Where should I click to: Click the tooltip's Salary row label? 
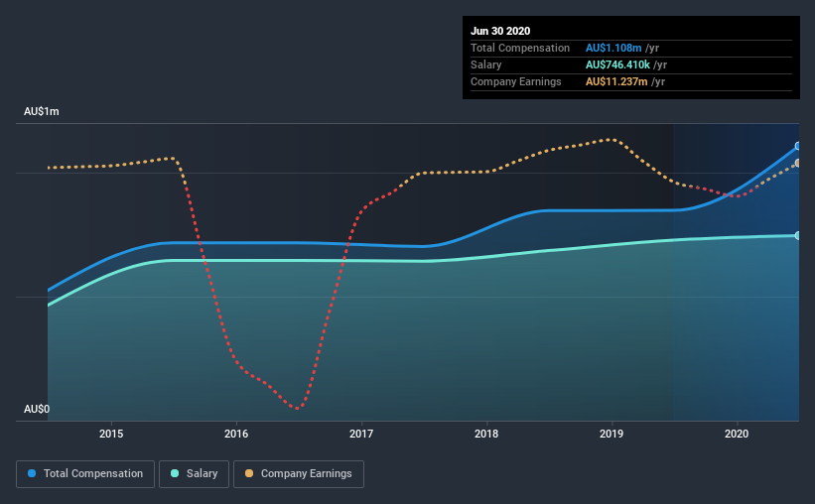click(x=486, y=64)
